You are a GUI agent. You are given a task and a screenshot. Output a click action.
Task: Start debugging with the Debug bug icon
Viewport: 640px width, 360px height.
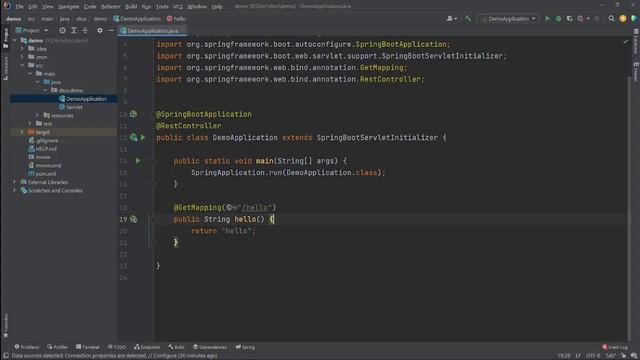pos(558,19)
